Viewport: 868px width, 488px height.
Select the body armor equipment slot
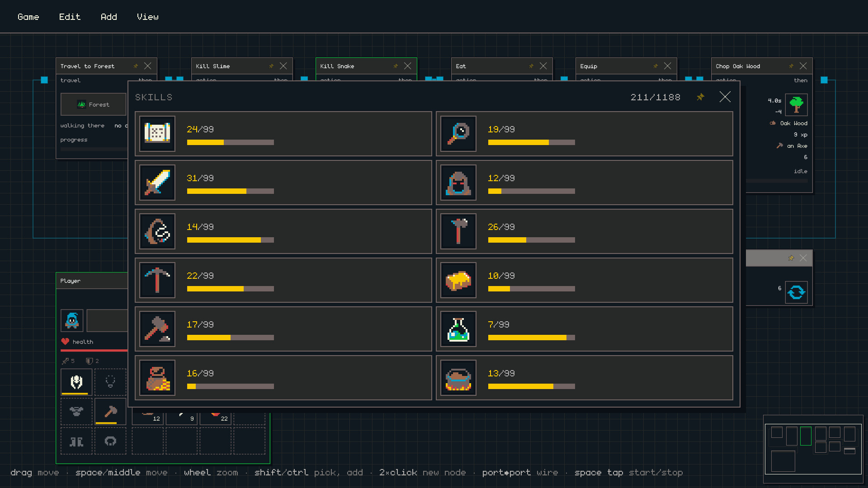(x=76, y=412)
